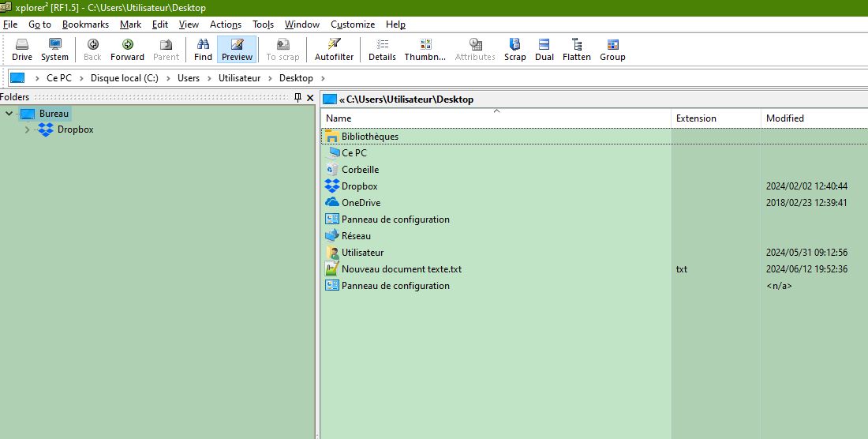Sort files by Modified column header
Viewport: 868px width, 439px height.
[785, 118]
